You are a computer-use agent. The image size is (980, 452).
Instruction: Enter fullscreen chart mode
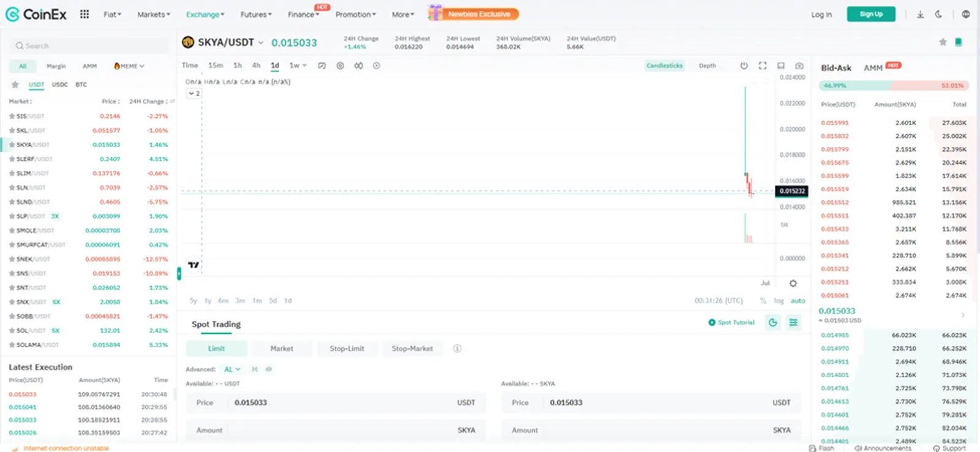click(x=763, y=66)
